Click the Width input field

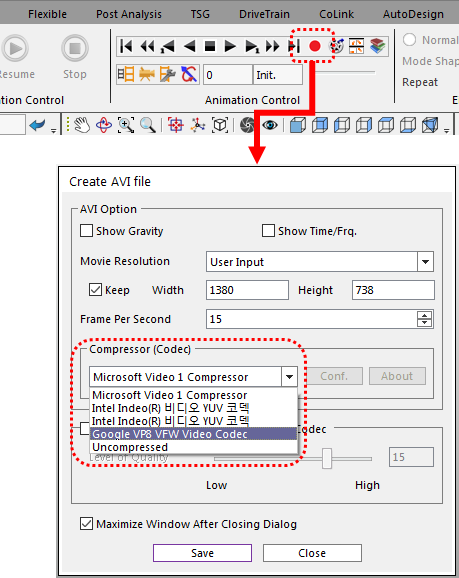(247, 290)
